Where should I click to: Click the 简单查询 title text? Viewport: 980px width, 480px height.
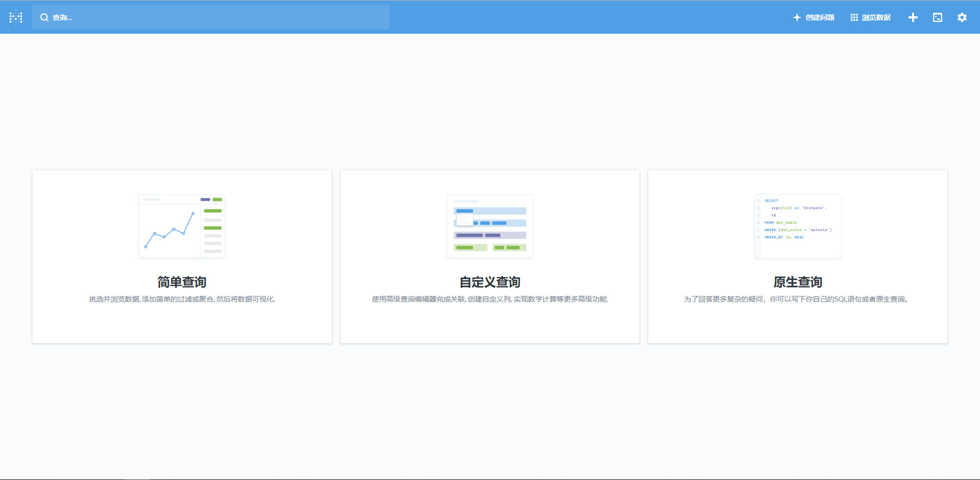(181, 282)
